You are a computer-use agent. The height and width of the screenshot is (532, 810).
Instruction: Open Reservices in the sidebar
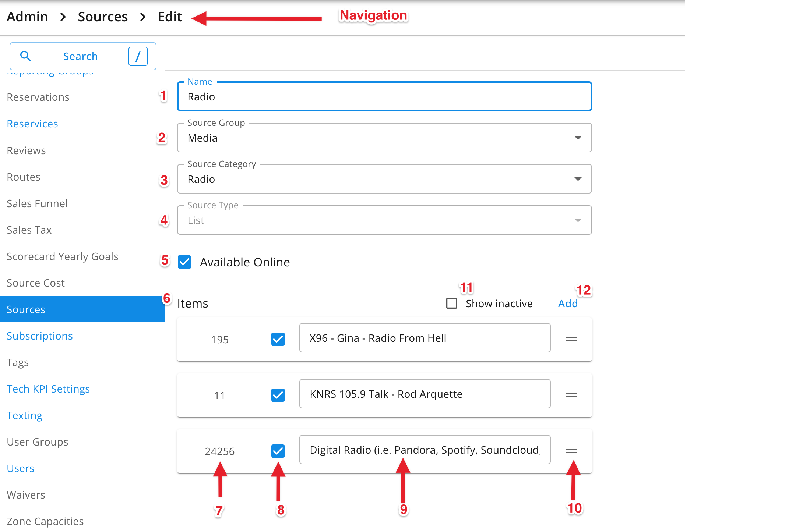[32, 124]
